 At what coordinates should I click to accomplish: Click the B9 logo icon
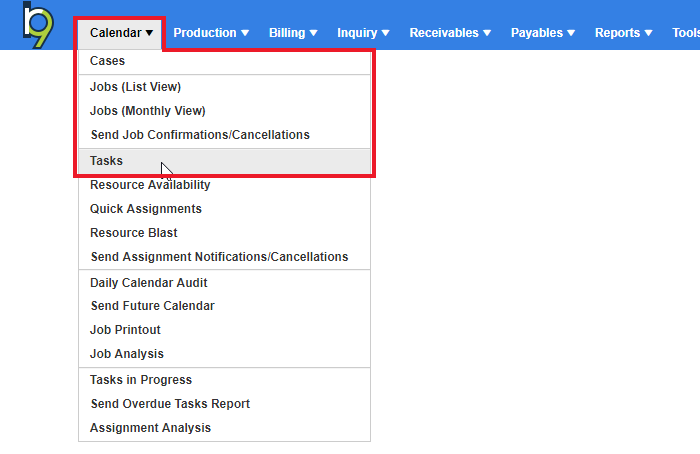point(39,26)
